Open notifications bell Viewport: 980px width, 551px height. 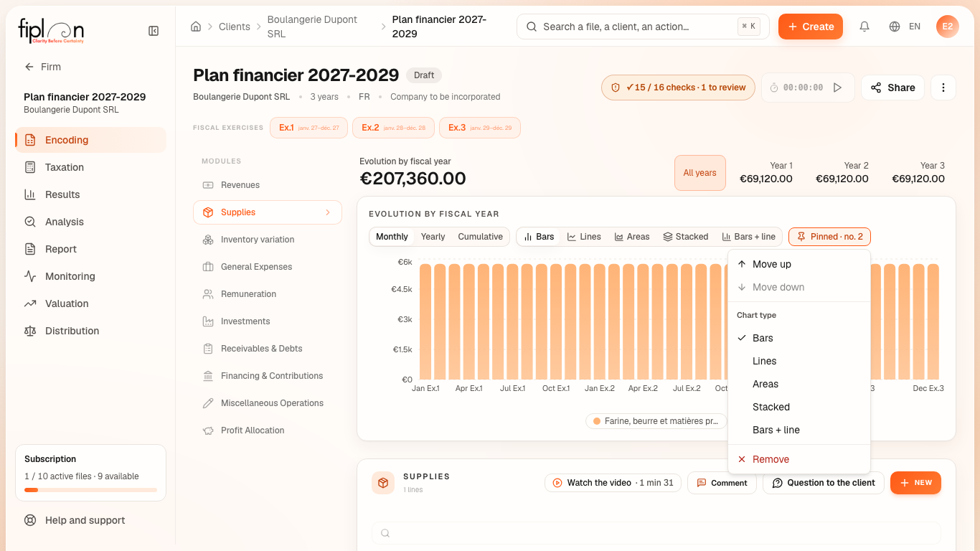[864, 27]
